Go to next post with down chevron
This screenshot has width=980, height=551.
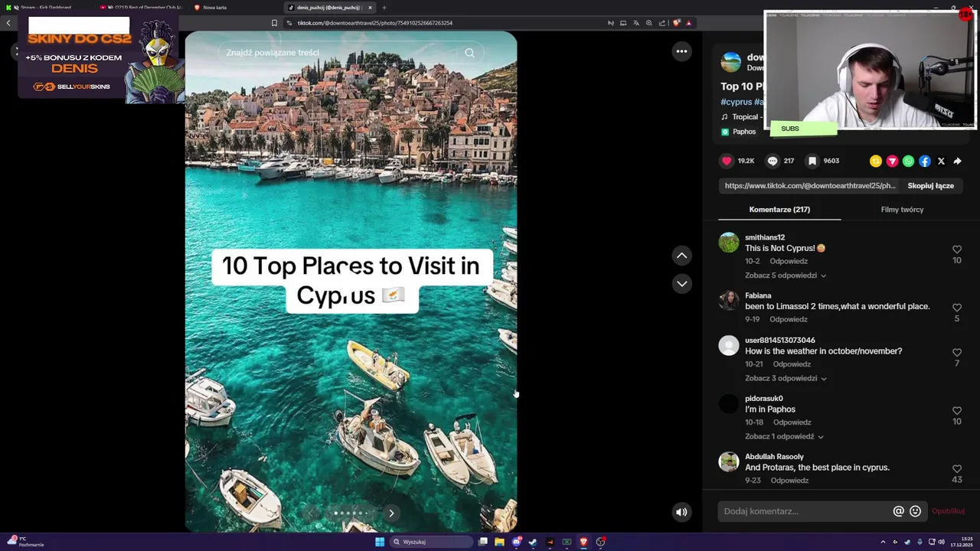click(x=681, y=284)
